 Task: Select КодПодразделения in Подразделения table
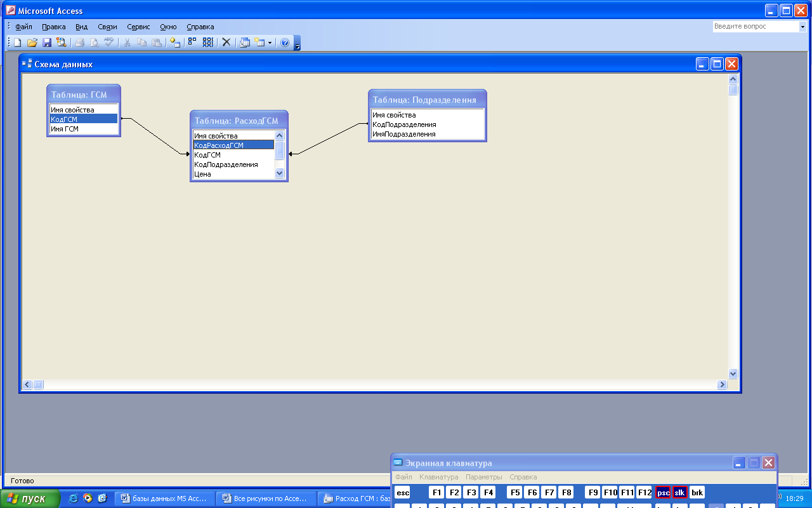tap(427, 124)
